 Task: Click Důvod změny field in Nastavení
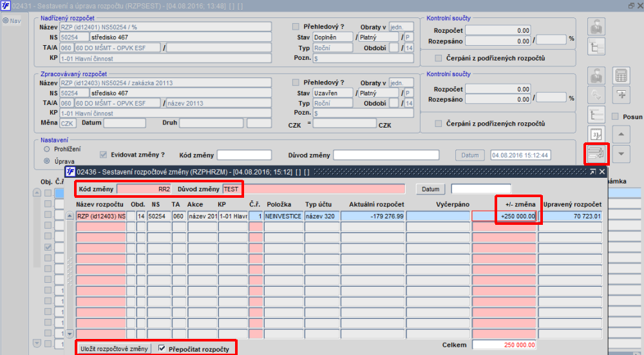[x=386, y=155]
